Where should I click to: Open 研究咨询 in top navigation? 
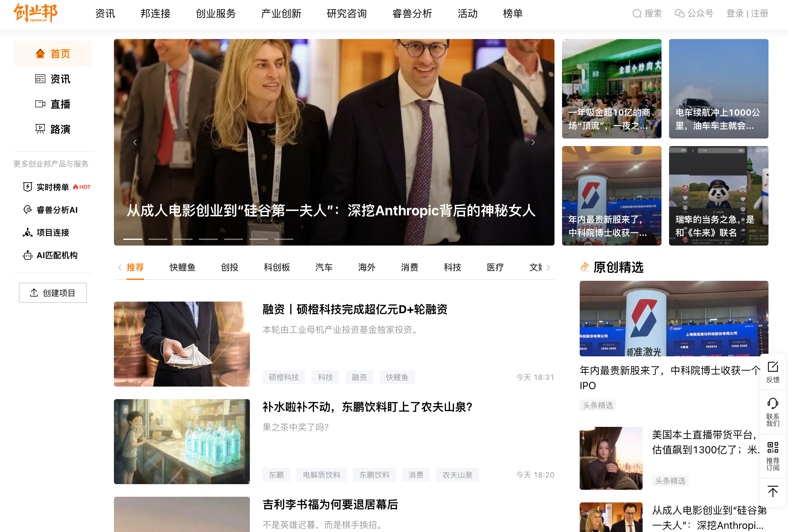click(x=346, y=14)
